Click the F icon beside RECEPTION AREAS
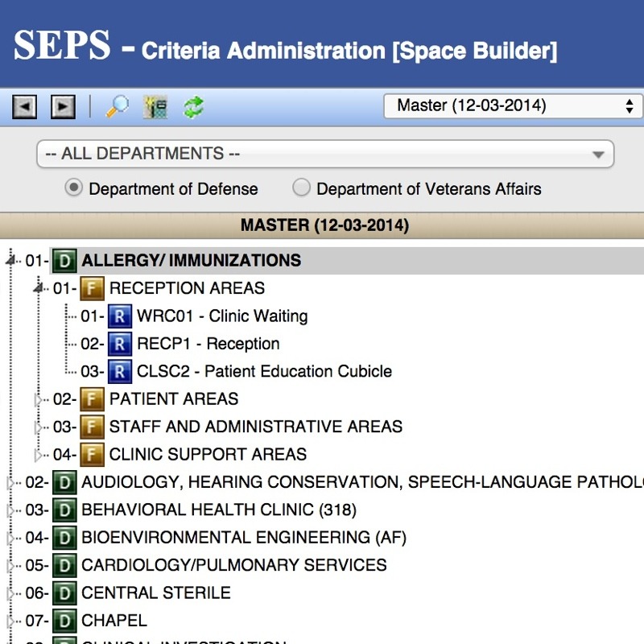Viewport: 644px width, 644px height. point(92,288)
